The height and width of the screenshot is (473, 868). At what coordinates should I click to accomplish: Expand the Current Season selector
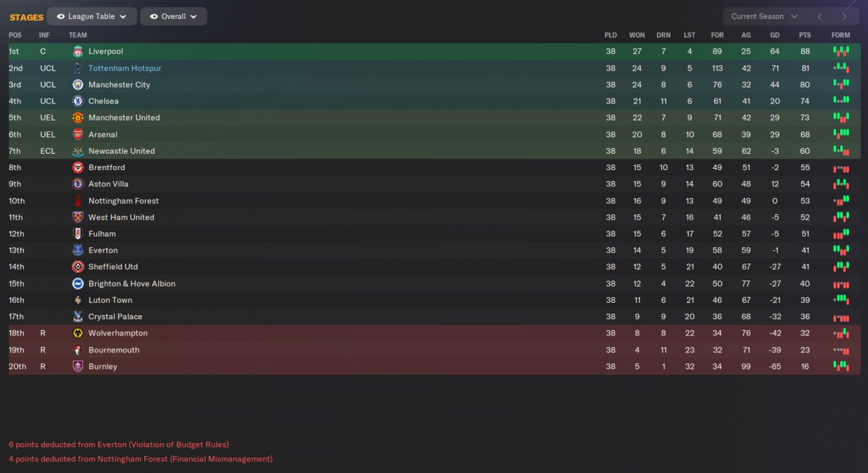(x=764, y=16)
